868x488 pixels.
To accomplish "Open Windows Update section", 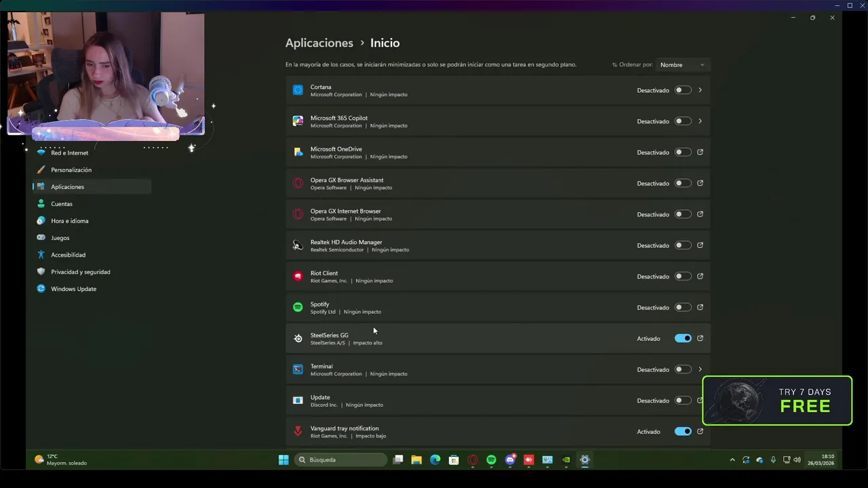I will pyautogui.click(x=92, y=289).
